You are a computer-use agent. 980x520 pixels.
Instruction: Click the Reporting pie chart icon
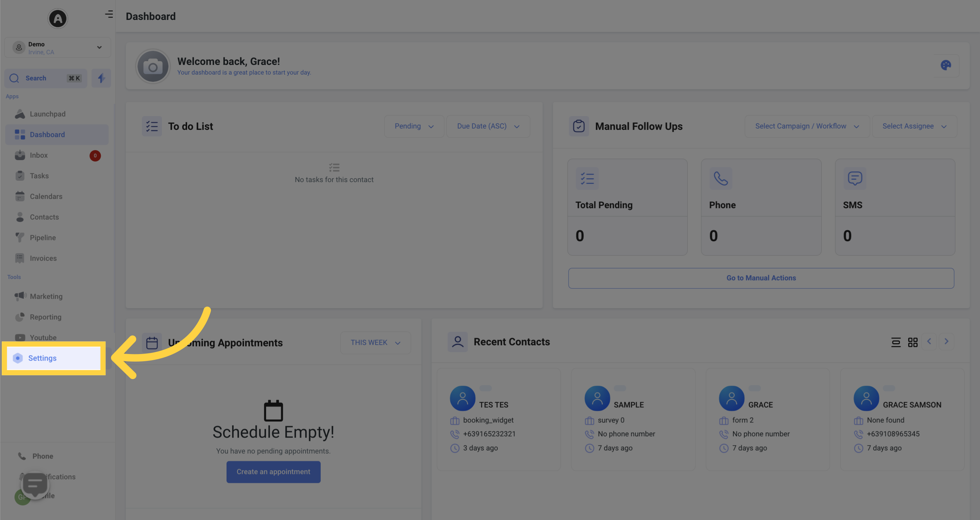click(20, 317)
